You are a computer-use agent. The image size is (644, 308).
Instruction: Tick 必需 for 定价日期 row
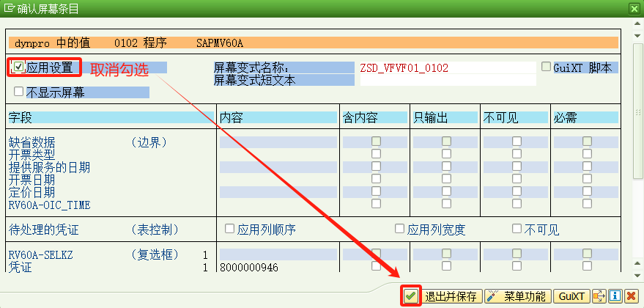(x=588, y=191)
